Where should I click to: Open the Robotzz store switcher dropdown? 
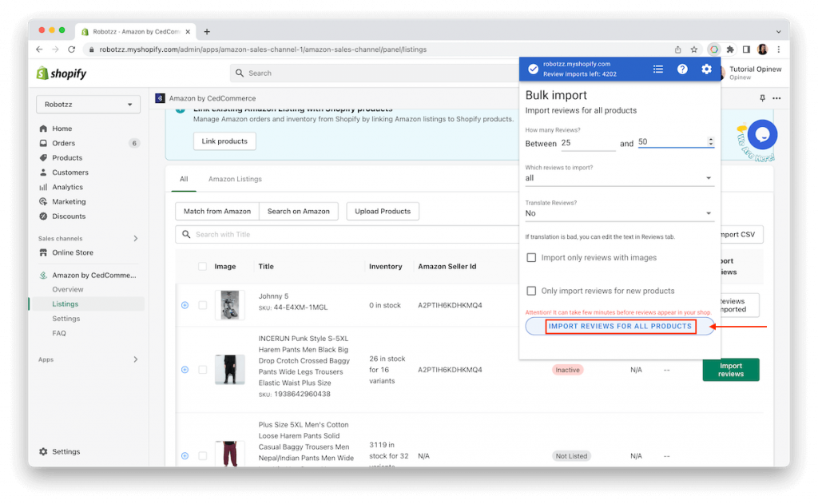pos(88,105)
